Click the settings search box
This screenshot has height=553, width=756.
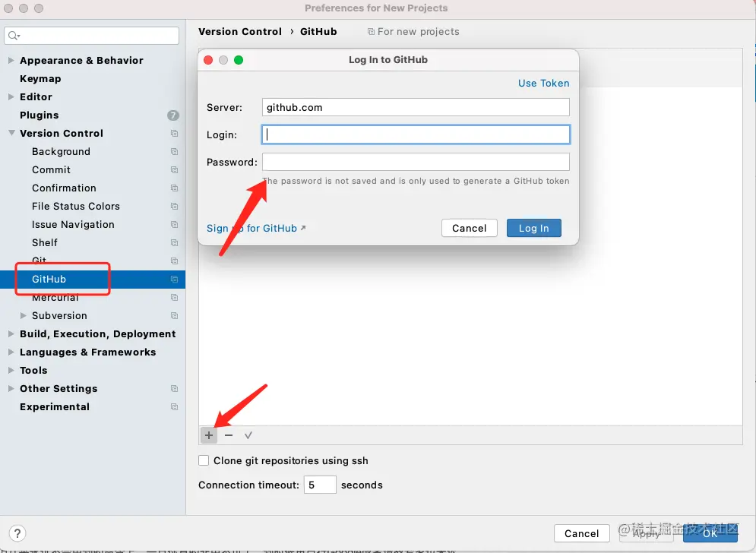[92, 36]
